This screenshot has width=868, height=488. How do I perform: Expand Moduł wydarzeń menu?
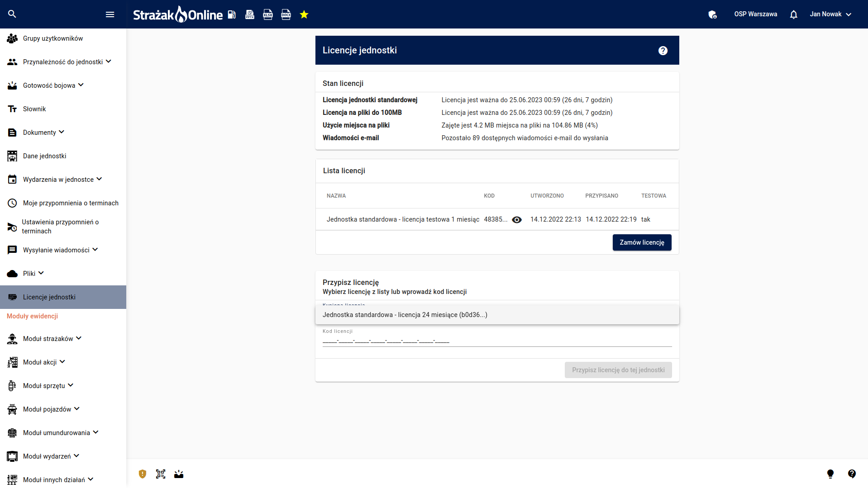pyautogui.click(x=76, y=456)
